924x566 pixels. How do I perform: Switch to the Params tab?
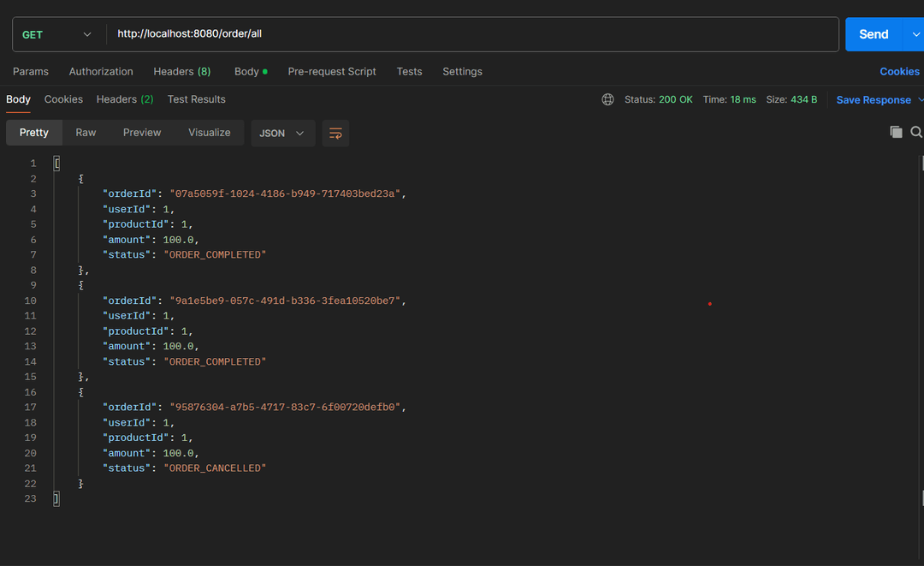[x=31, y=72]
